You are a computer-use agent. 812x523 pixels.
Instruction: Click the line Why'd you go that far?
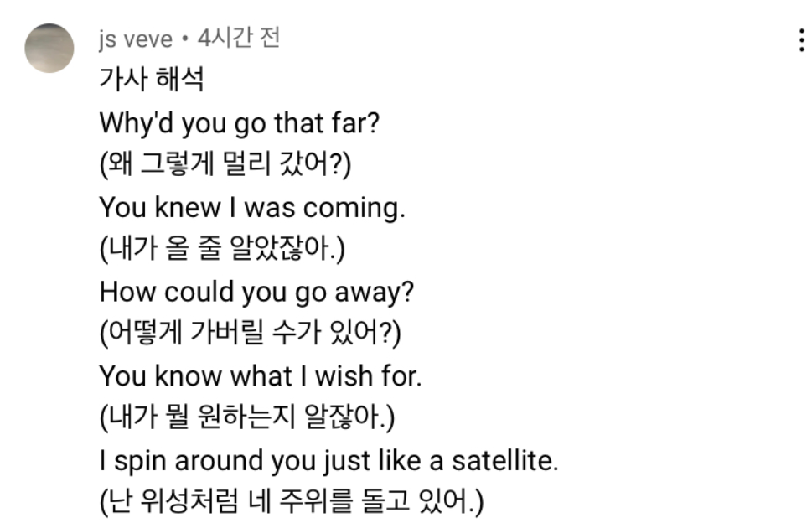coord(240,123)
